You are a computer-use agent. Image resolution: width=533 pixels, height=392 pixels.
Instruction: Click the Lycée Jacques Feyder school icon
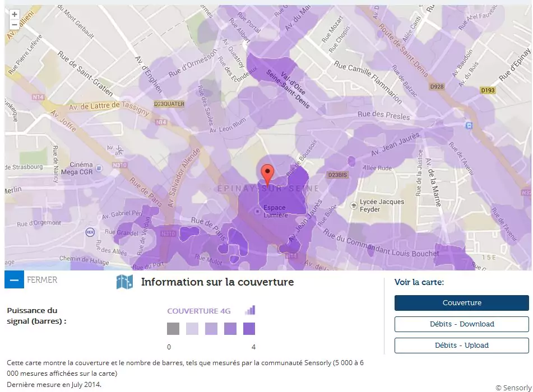(x=353, y=206)
